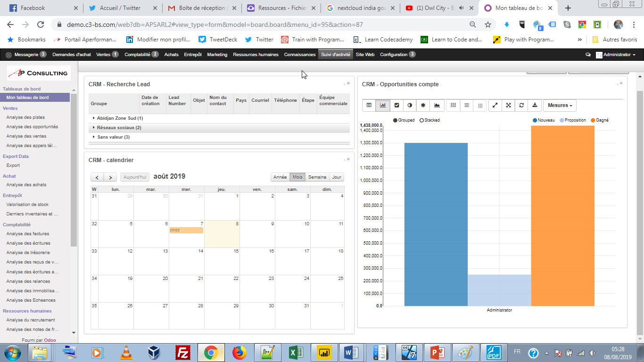Switch to pie chart view icon
This screenshot has height=362, width=644.
tap(410, 106)
